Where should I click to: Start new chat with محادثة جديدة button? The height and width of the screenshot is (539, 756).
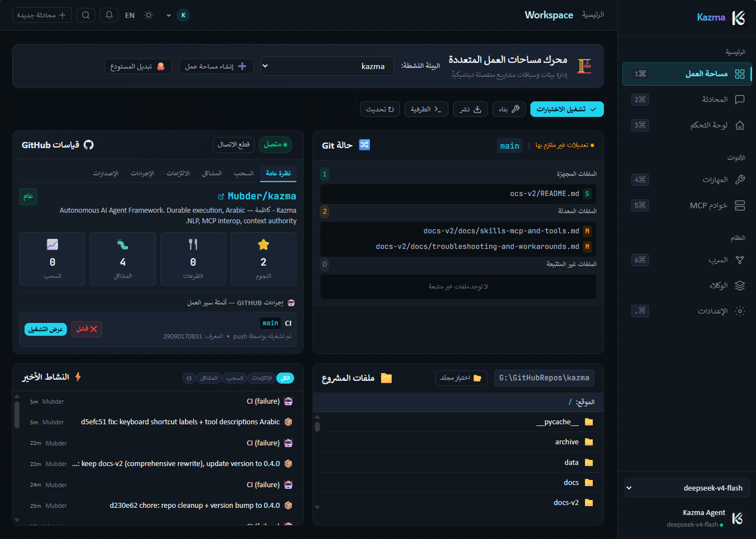tap(42, 15)
